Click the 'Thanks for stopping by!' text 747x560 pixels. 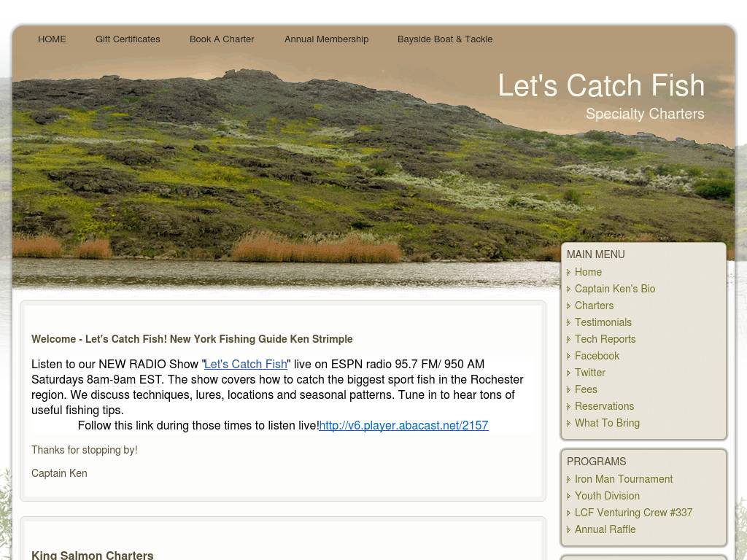pos(85,450)
